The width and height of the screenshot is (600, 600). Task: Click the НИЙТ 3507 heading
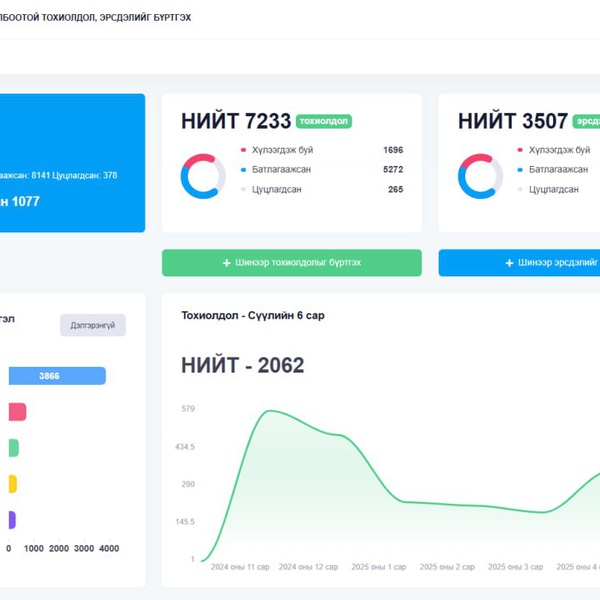click(513, 121)
